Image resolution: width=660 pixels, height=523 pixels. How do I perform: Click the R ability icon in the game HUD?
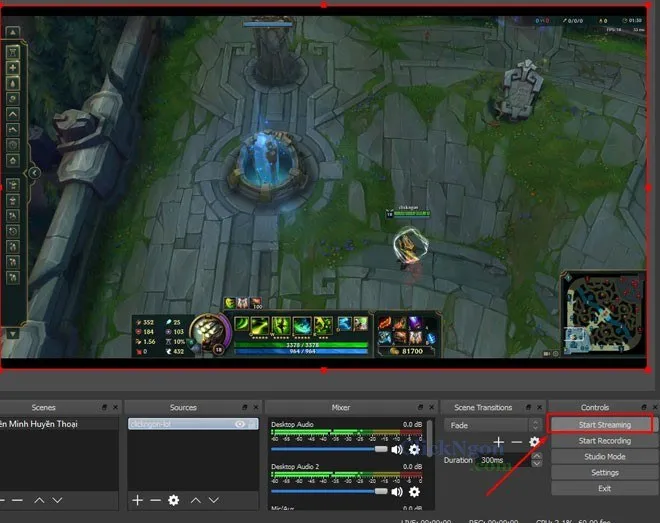tap(323, 324)
